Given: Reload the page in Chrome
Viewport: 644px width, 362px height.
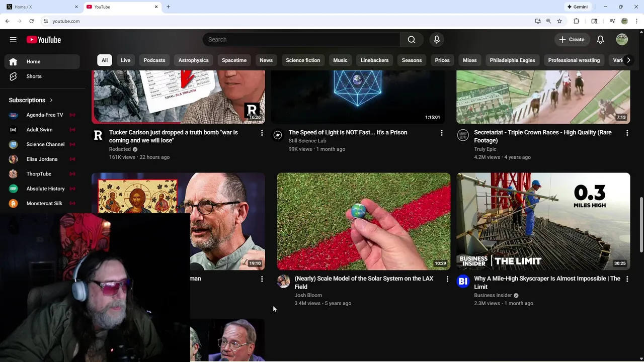Looking at the screenshot, I should (x=31, y=21).
